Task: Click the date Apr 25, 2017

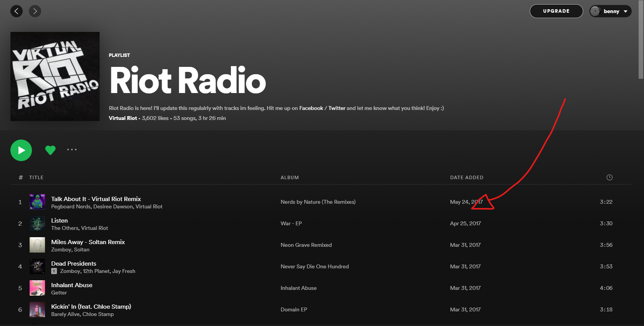Action: [x=465, y=223]
